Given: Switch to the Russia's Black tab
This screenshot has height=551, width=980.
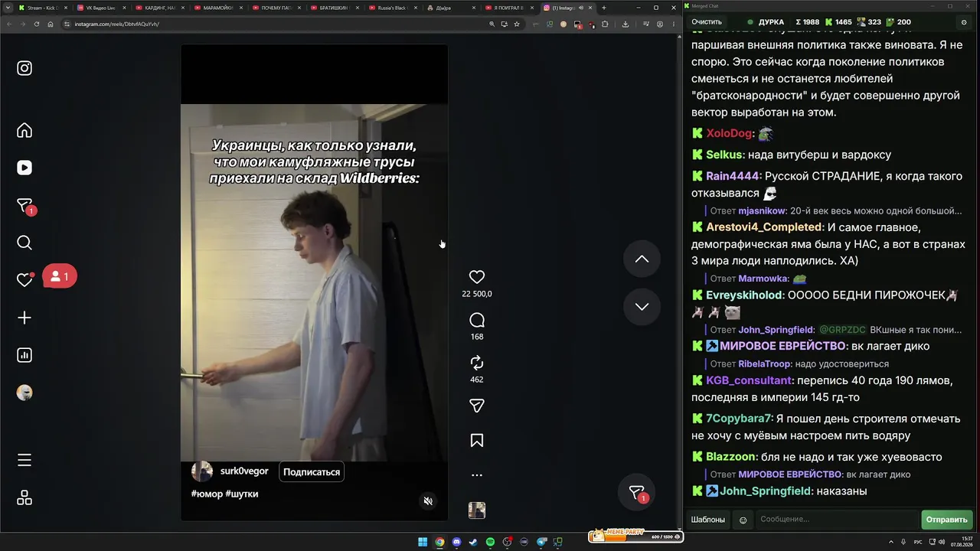Looking at the screenshot, I should 392,8.
